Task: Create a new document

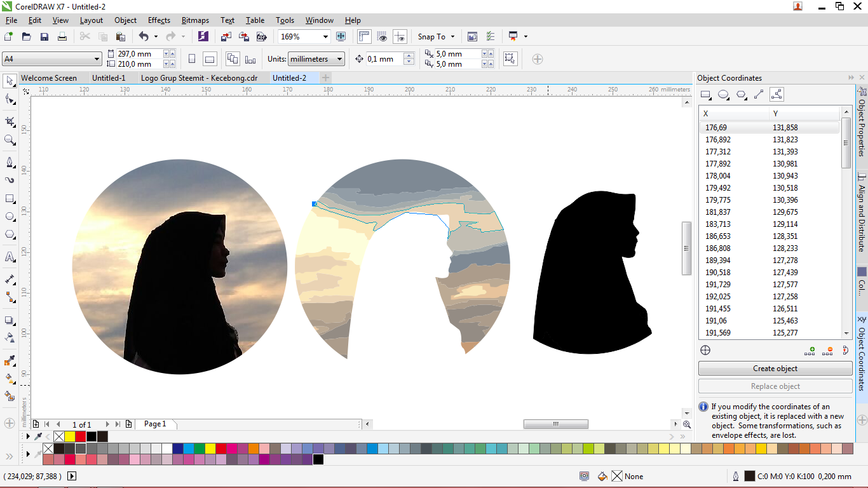Action: pos(8,37)
